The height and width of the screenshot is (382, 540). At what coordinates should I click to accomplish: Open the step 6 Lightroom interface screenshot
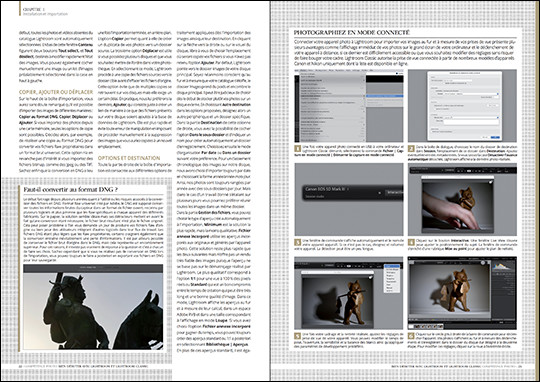462,293
